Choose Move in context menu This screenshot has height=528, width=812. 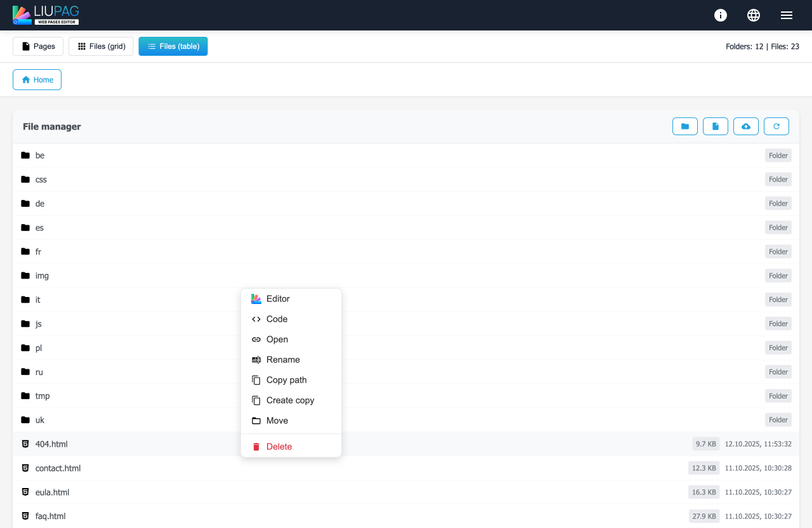291,421
